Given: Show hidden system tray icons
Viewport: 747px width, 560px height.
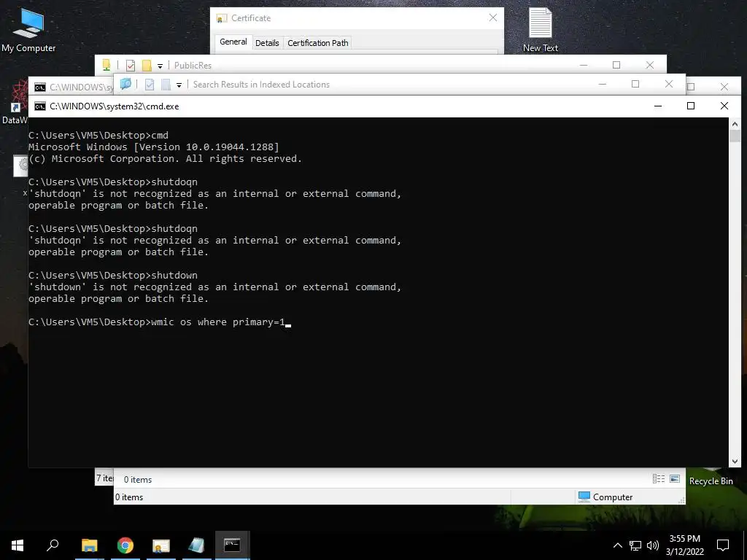Looking at the screenshot, I should [x=617, y=545].
